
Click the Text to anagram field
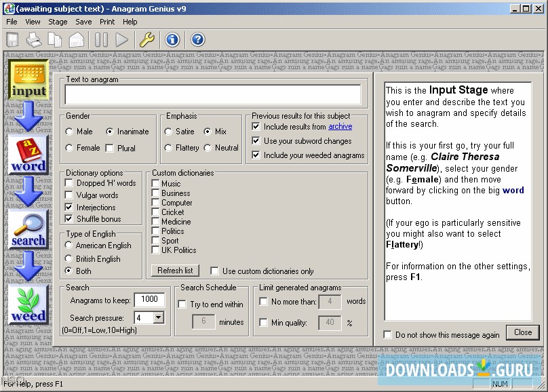[x=213, y=95]
